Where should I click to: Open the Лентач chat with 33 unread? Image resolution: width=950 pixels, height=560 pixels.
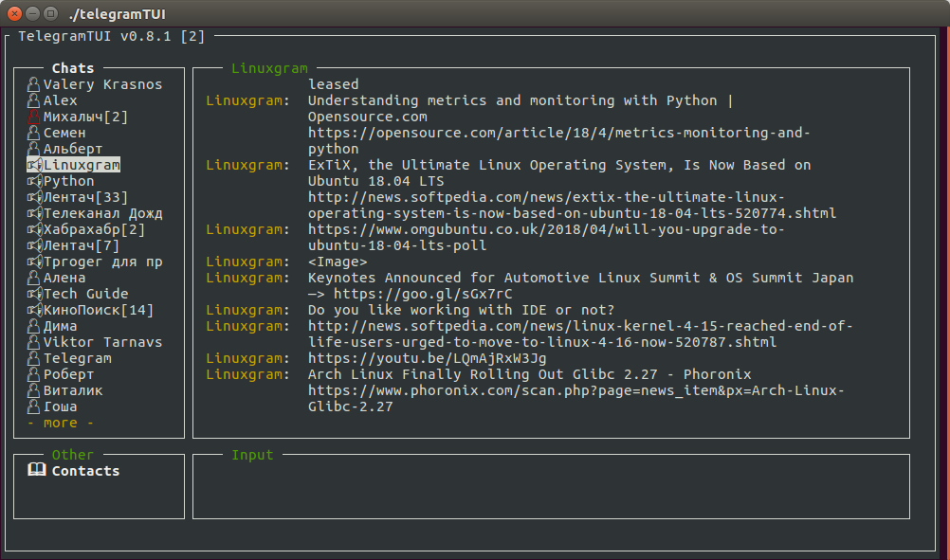click(x=85, y=197)
